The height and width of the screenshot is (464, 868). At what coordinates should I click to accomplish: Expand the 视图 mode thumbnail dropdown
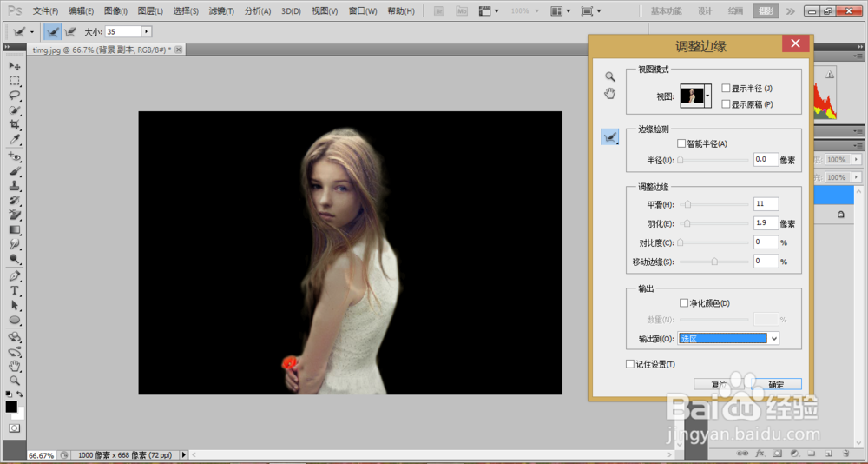(x=709, y=96)
